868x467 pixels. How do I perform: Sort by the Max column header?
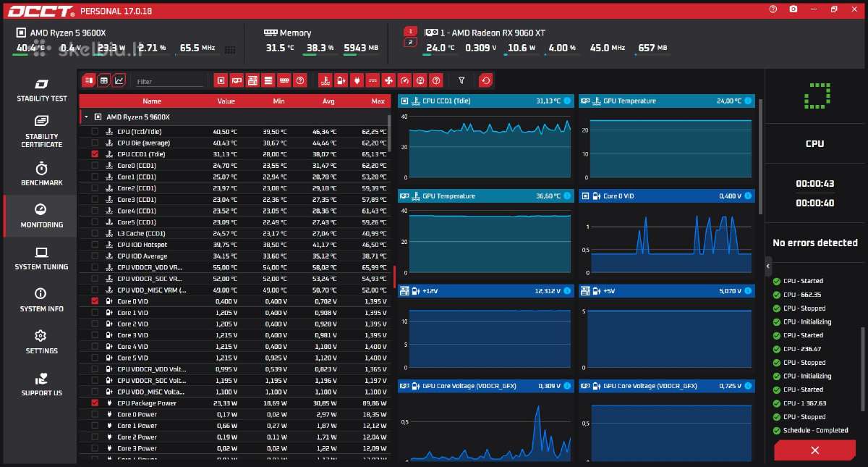coord(378,101)
